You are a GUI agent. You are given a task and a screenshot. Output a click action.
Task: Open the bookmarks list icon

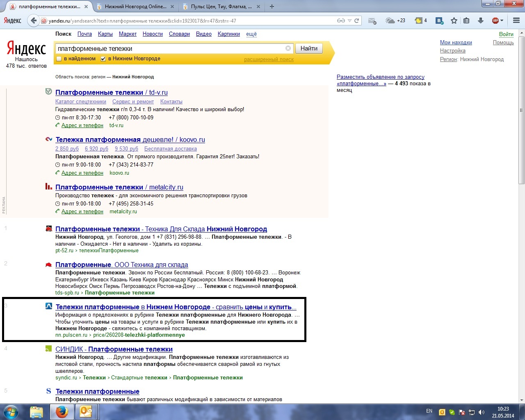466,21
